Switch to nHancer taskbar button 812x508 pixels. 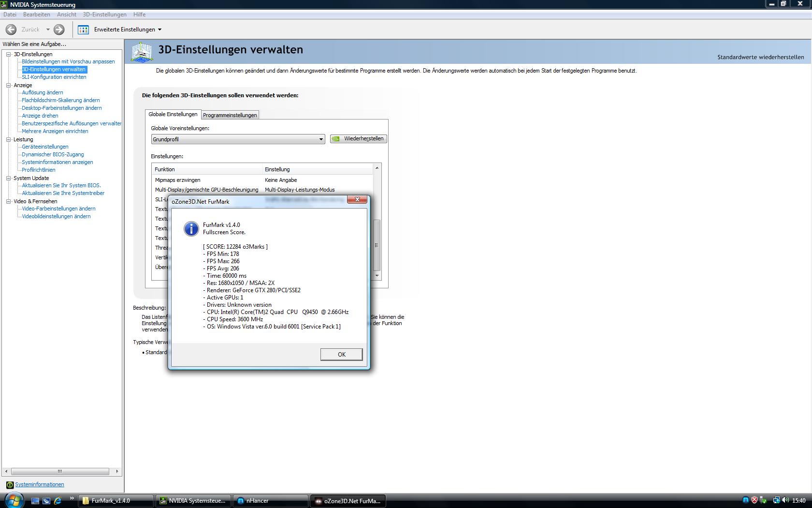(271, 501)
